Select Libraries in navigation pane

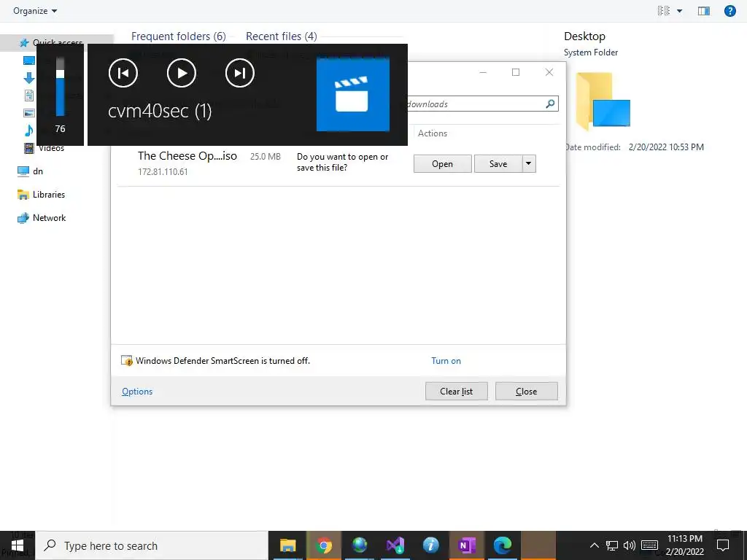click(41, 194)
